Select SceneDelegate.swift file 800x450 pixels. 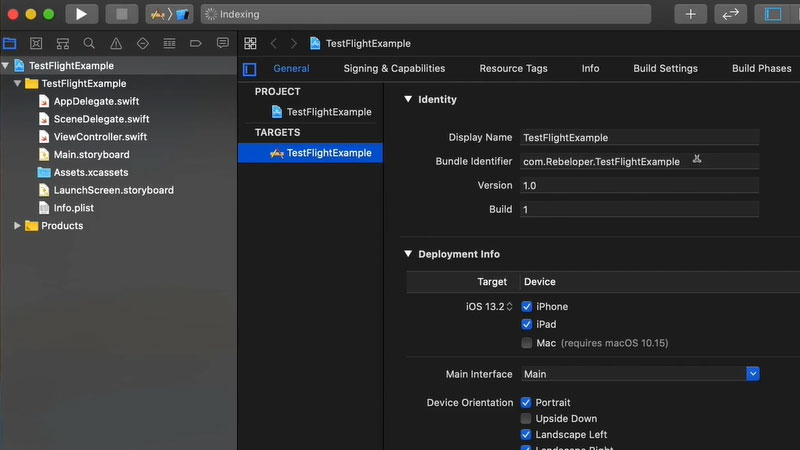tap(101, 119)
